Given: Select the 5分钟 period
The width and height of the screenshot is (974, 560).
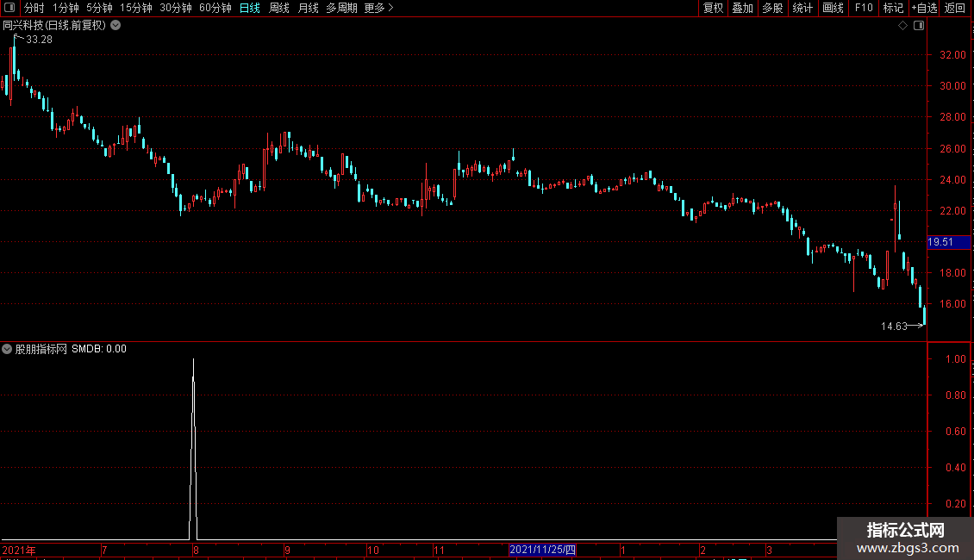Looking at the screenshot, I should pos(99,8).
